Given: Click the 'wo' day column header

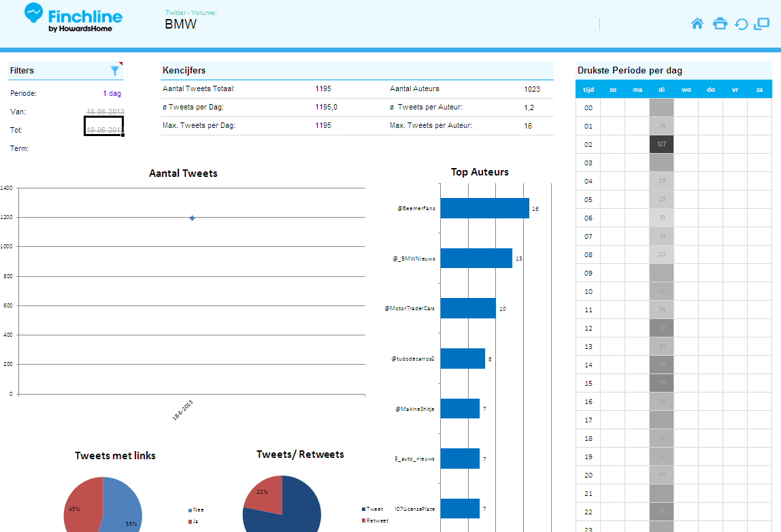Looking at the screenshot, I should coord(686,90).
